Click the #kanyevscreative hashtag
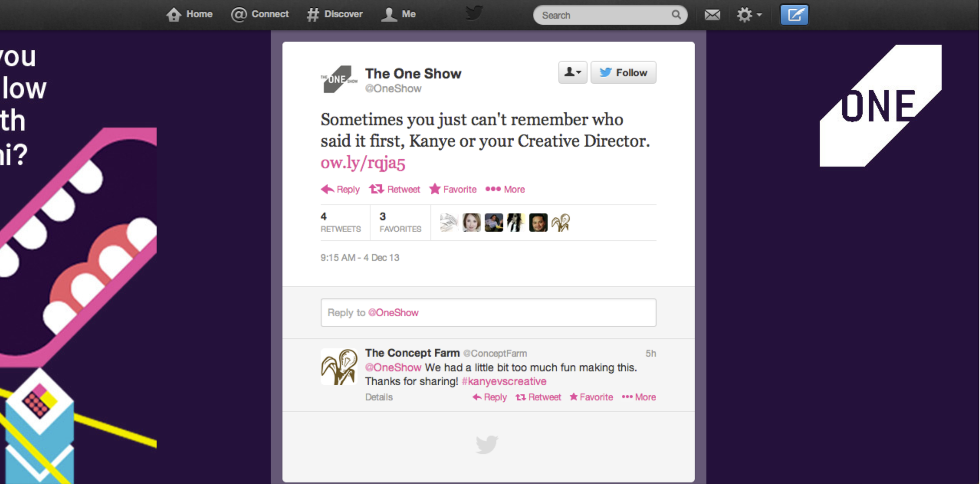Image resolution: width=980 pixels, height=484 pixels. click(504, 381)
